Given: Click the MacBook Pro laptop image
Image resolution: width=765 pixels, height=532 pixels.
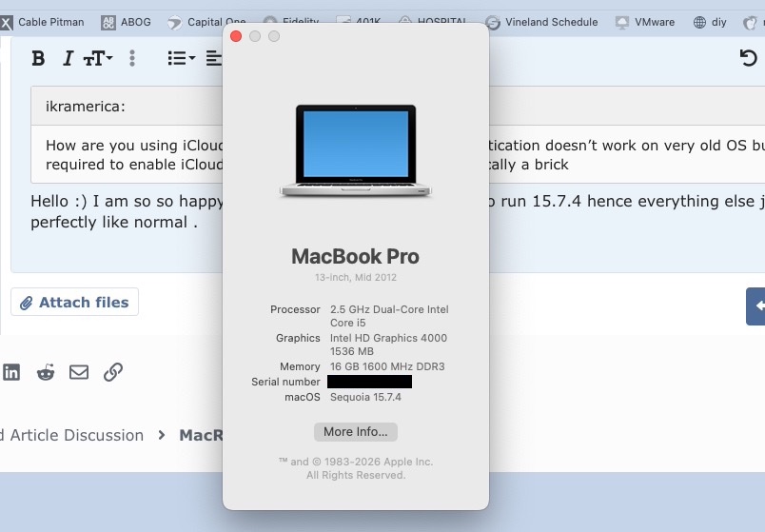Looking at the screenshot, I should pos(356,150).
